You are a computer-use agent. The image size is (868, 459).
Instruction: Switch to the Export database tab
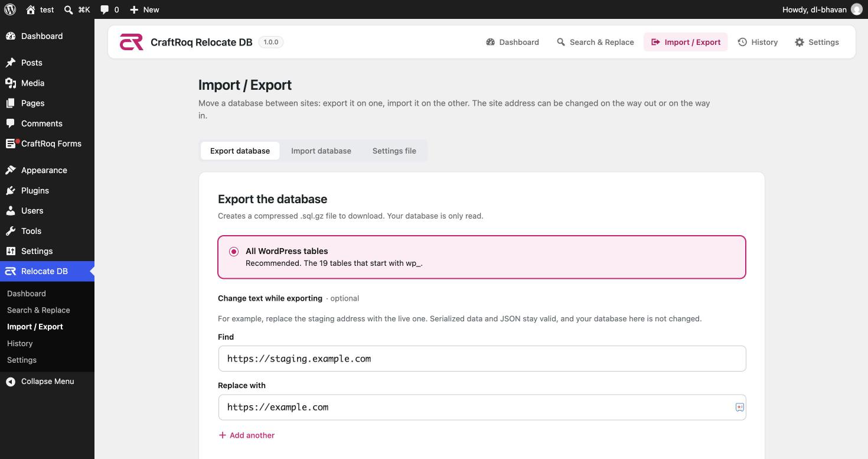pyautogui.click(x=240, y=151)
